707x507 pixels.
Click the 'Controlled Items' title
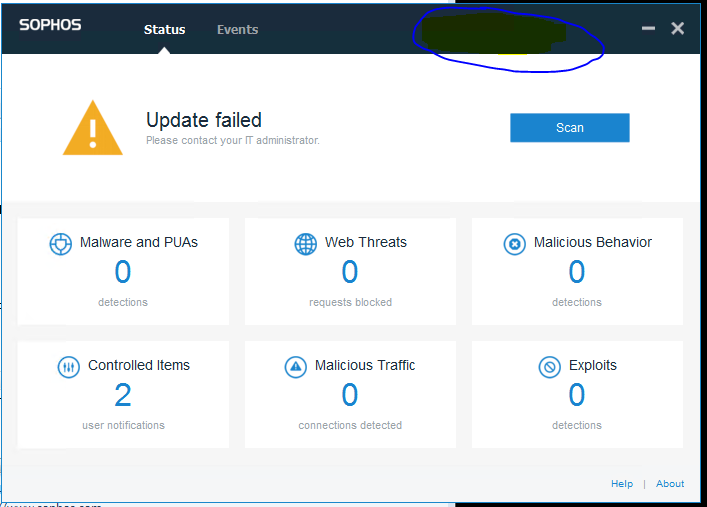139,365
